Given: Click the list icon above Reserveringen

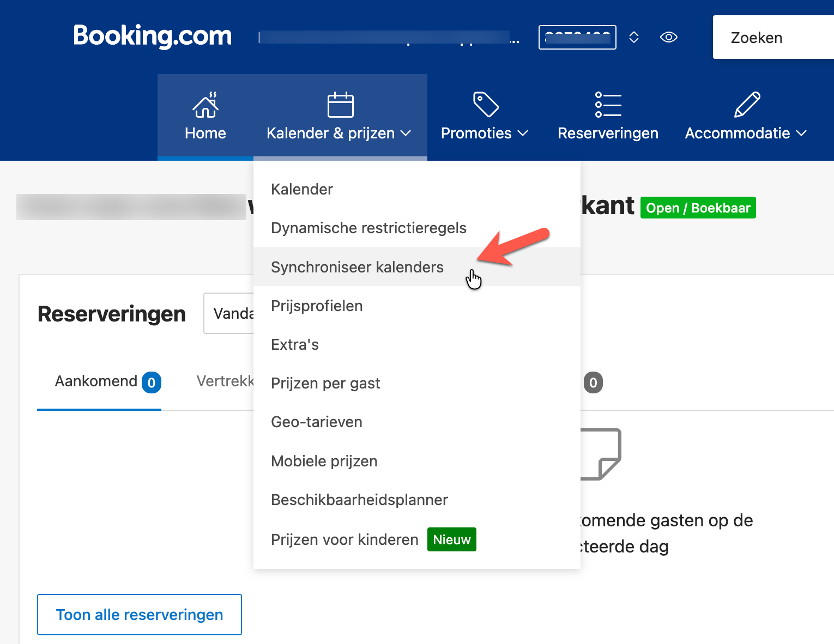Looking at the screenshot, I should (608, 104).
